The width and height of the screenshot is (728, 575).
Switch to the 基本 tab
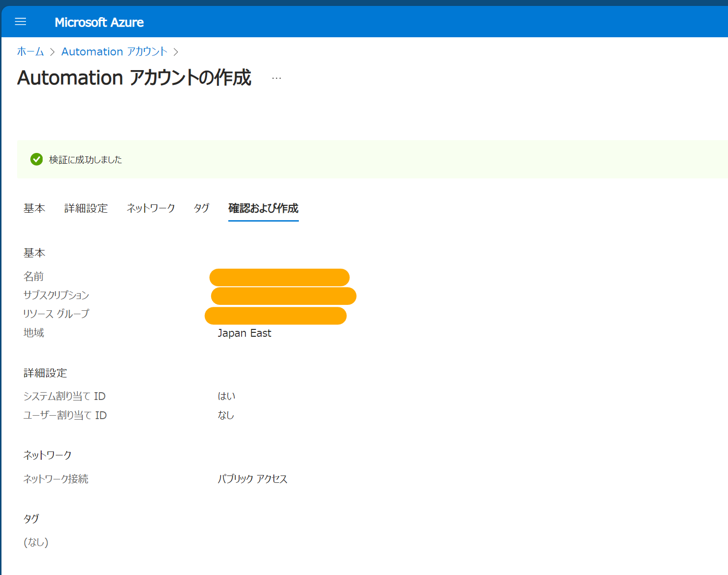pyautogui.click(x=34, y=208)
